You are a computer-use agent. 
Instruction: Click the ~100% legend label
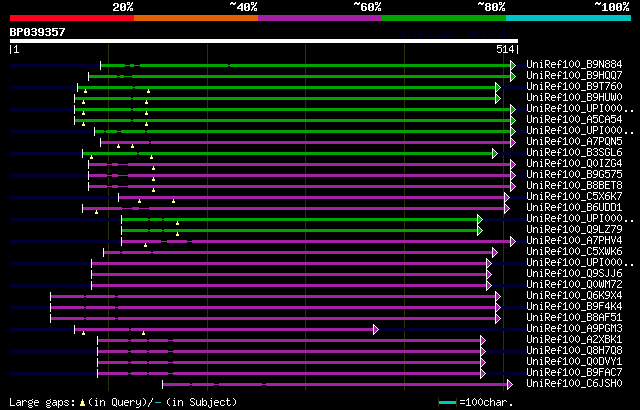click(x=612, y=7)
